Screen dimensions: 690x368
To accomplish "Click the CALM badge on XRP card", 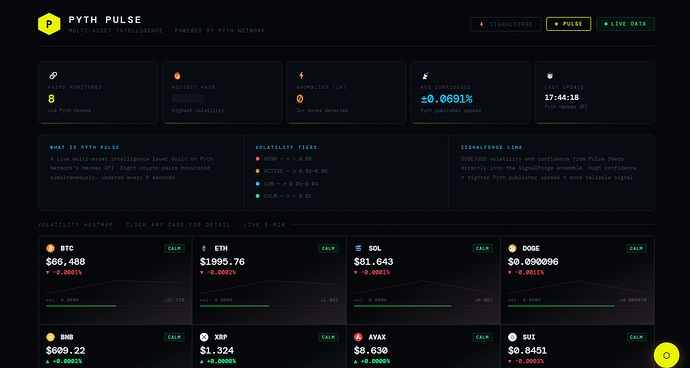I will point(328,337).
